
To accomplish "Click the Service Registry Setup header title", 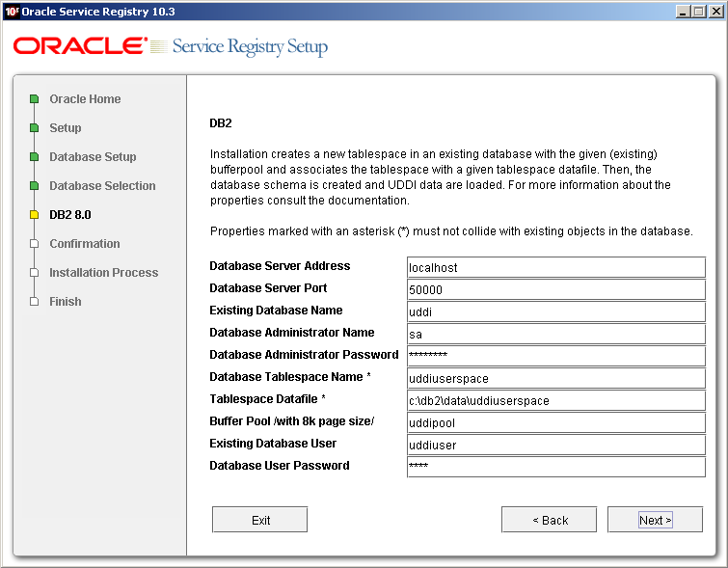I will coord(250,47).
